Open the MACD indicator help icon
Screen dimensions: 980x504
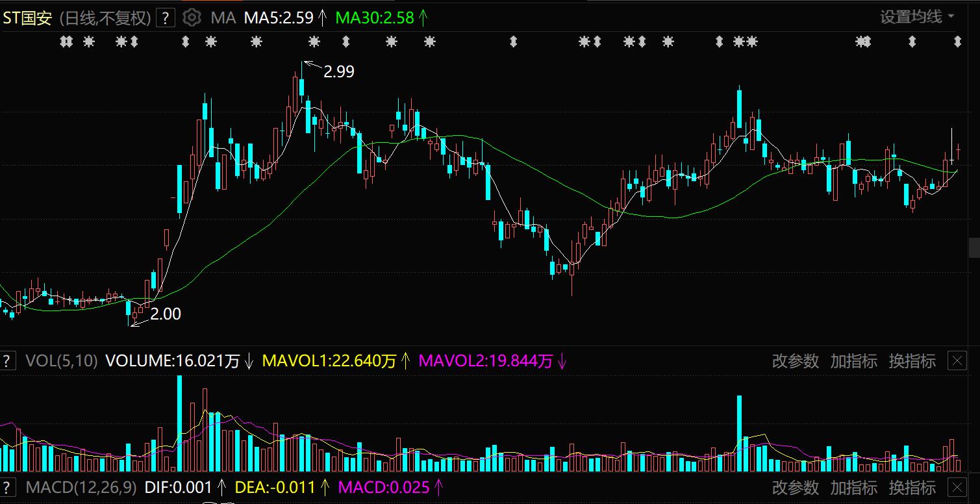(7, 487)
